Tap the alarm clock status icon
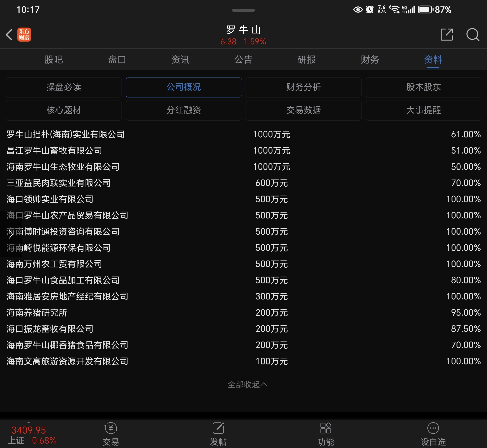Screen dimensions: 487x448 point(370,10)
